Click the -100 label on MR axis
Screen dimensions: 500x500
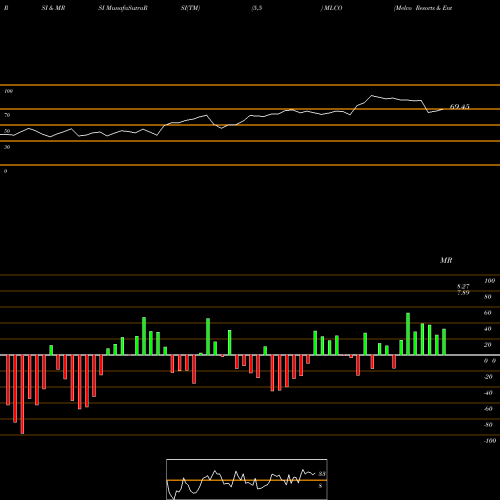coord(490,441)
